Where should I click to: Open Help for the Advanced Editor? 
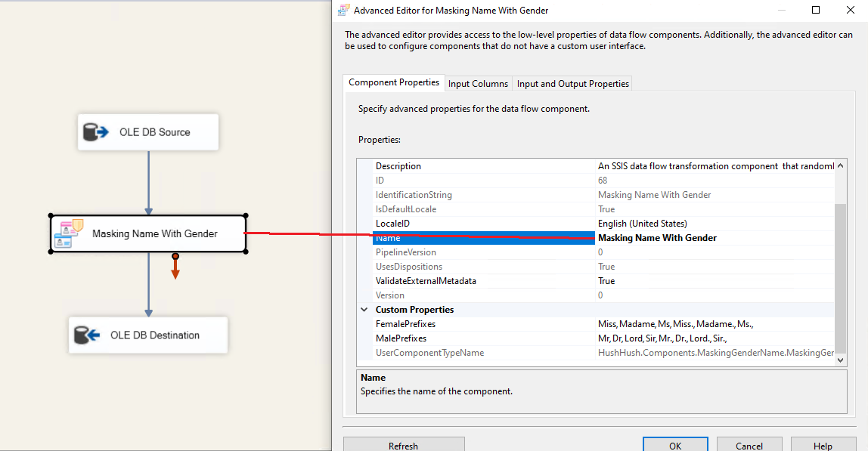click(823, 446)
